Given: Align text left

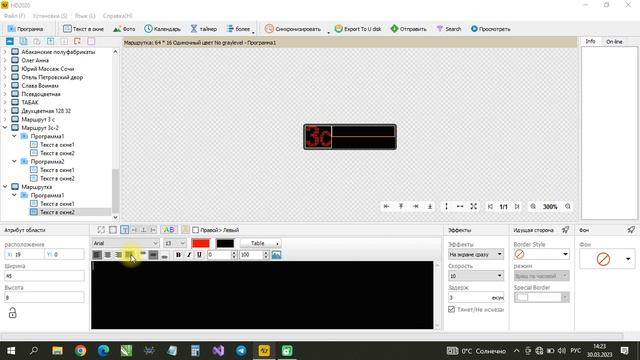Looking at the screenshot, I should pyautogui.click(x=97, y=255).
